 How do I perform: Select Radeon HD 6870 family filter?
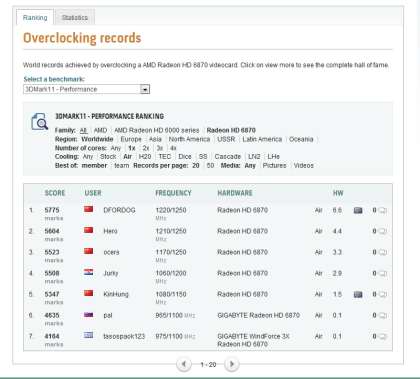[231, 130]
